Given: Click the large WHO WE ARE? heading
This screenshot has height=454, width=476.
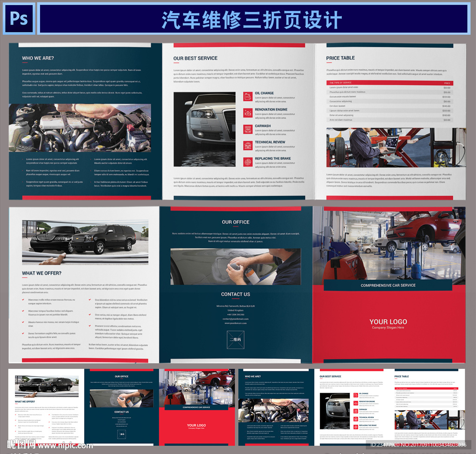Looking at the screenshot, I should 38,58.
